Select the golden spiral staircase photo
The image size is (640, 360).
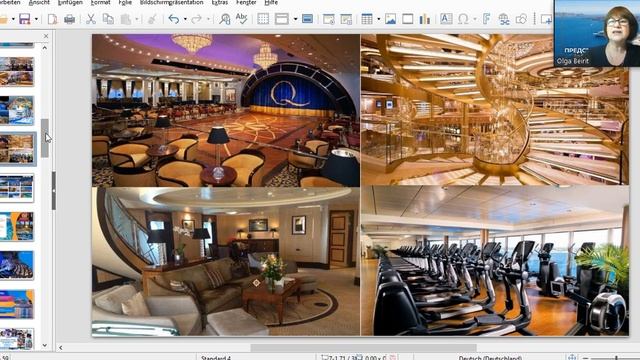(495, 110)
